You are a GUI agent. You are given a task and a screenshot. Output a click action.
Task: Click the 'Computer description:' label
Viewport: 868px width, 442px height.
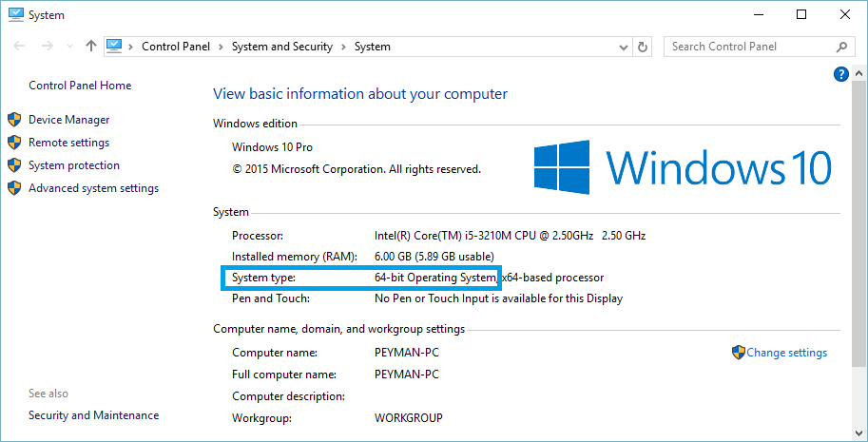(288, 396)
